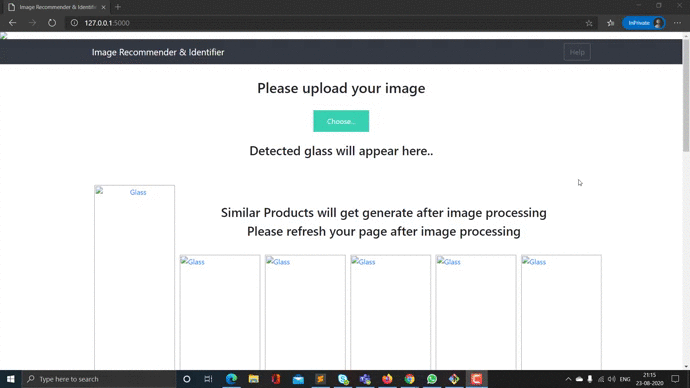
Task: Select the Image Recommender & Identifier tab
Action: pos(57,7)
